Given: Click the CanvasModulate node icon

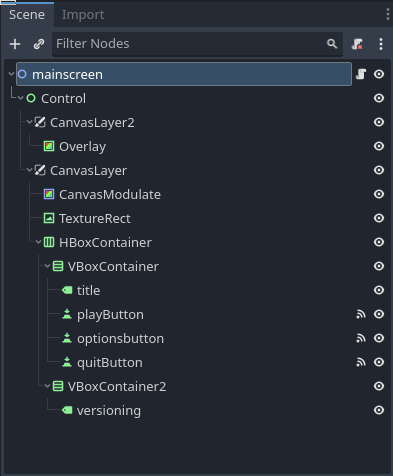Looking at the screenshot, I should point(49,194).
